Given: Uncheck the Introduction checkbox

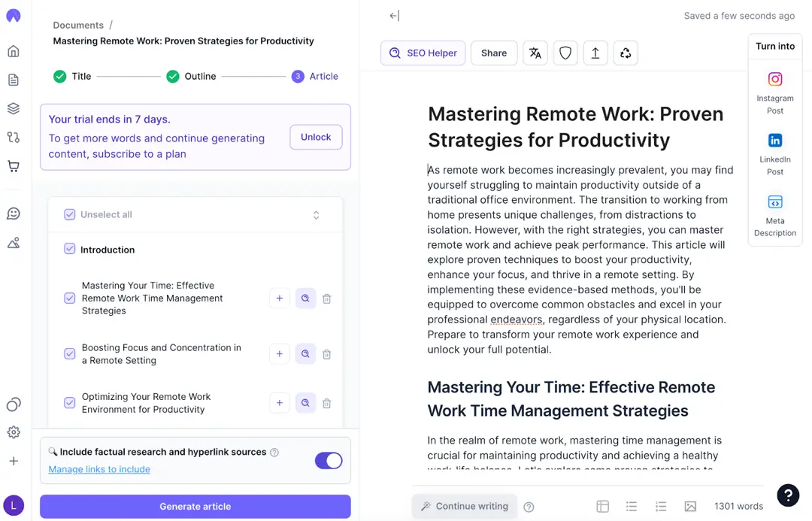Looking at the screenshot, I should (x=69, y=249).
